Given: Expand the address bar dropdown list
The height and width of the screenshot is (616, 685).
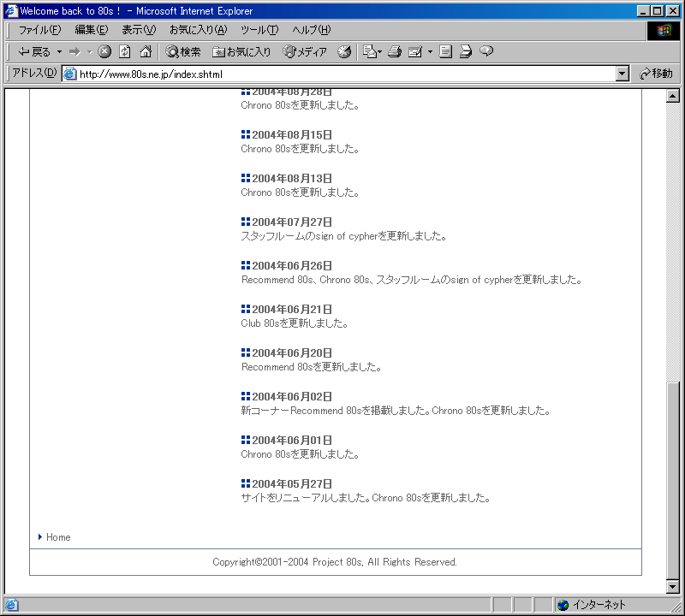Looking at the screenshot, I should tap(622, 74).
